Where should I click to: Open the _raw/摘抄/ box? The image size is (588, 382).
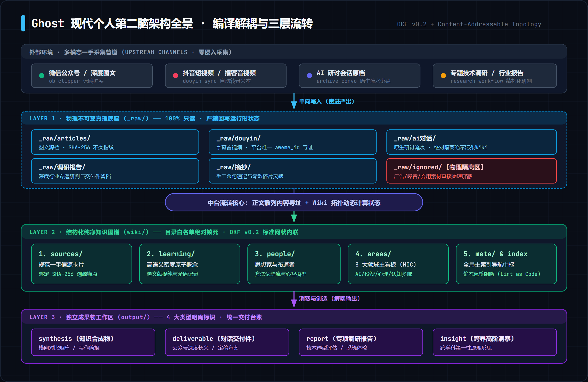(293, 171)
